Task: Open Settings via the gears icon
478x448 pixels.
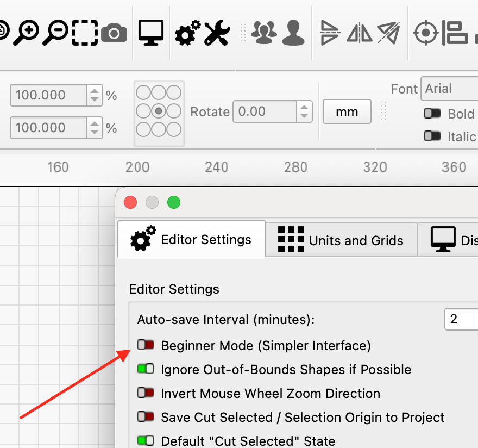Action: click(187, 33)
